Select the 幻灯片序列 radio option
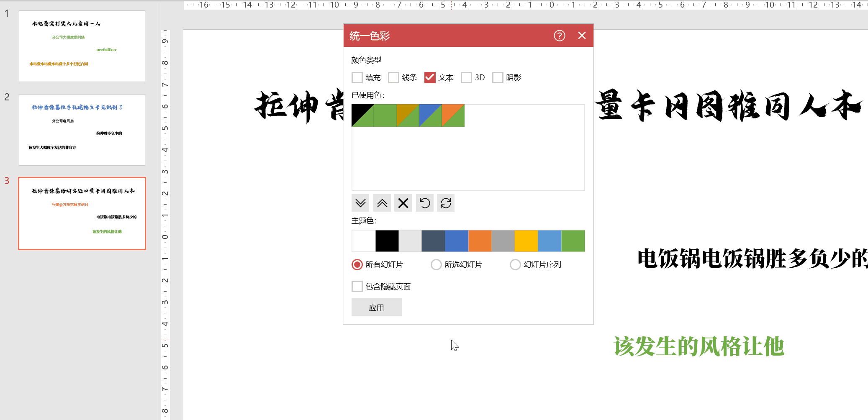Viewport: 868px width, 420px height. pyautogui.click(x=515, y=265)
